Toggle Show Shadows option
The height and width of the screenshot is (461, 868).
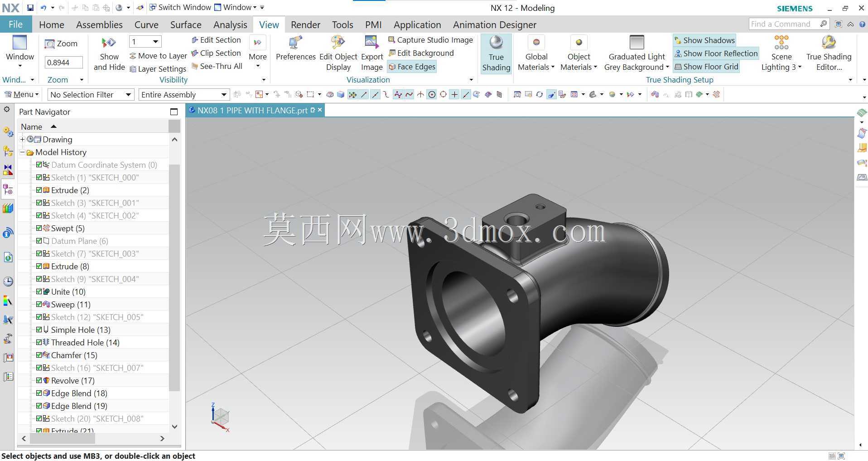704,40
